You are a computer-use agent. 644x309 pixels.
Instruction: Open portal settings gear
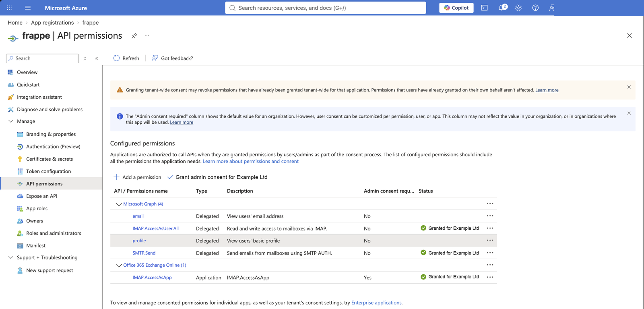click(x=518, y=8)
